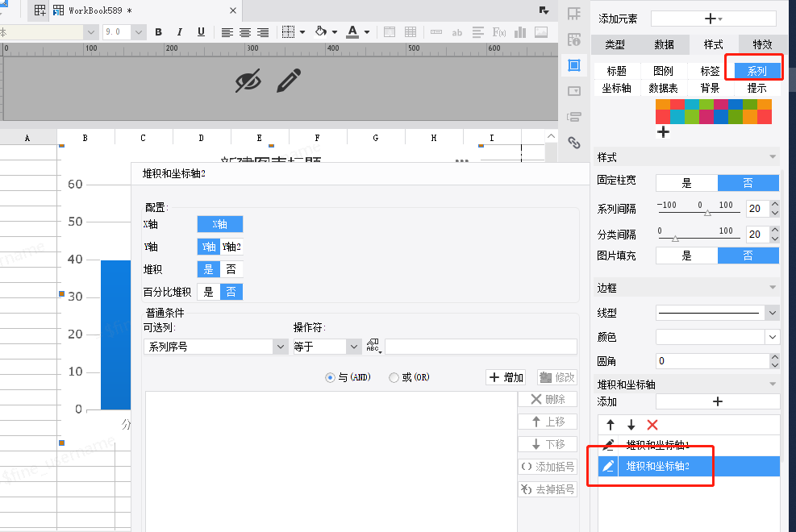Click the 修改 condition button

557,377
